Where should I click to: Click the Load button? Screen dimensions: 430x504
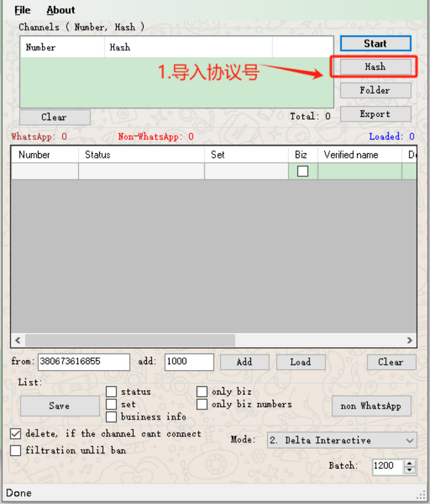(x=300, y=362)
